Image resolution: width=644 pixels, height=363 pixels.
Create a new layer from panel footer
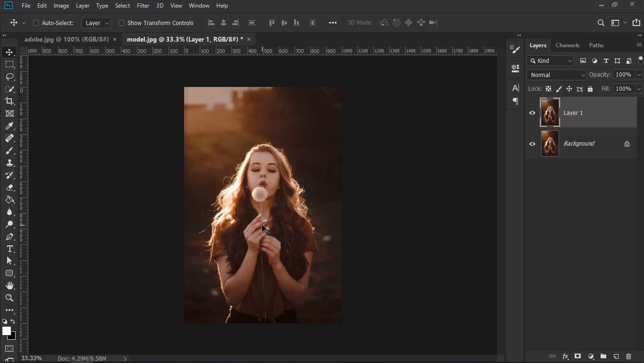[x=616, y=356]
